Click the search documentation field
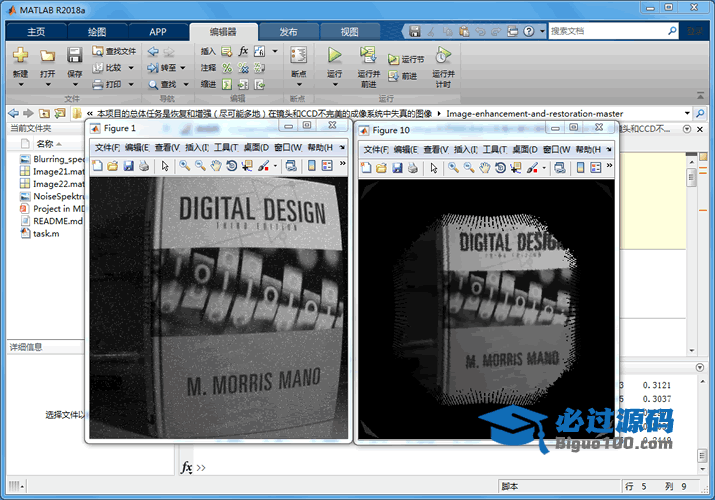This screenshot has width=715, height=500. (607, 31)
